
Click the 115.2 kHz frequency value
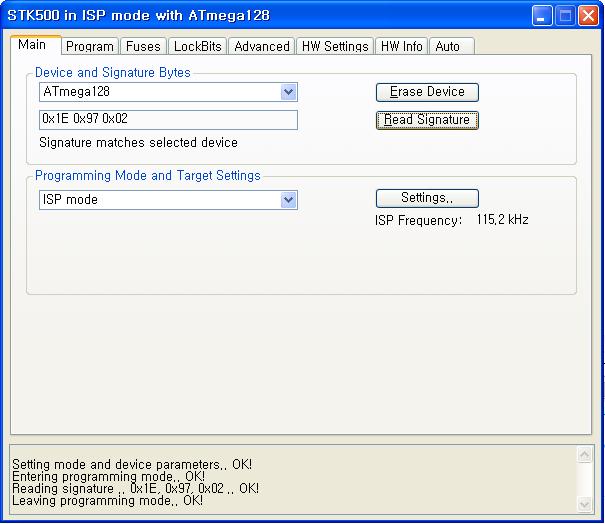point(502,220)
